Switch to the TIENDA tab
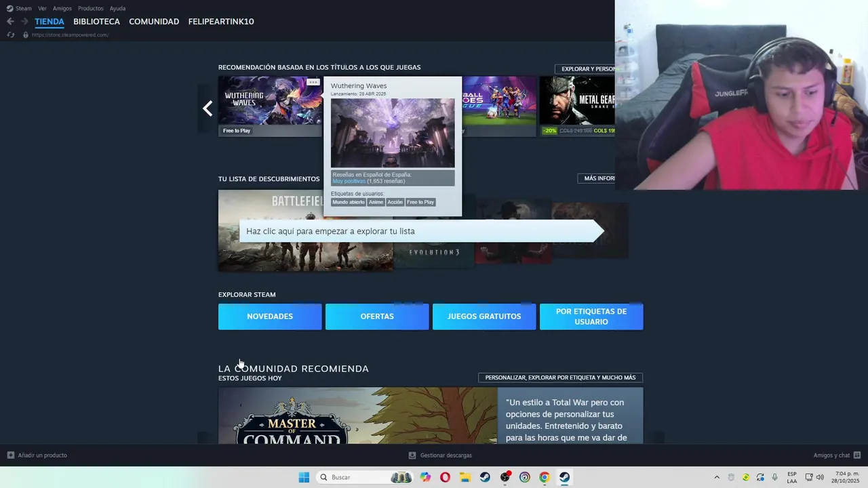This screenshot has height=488, width=868. point(50,22)
